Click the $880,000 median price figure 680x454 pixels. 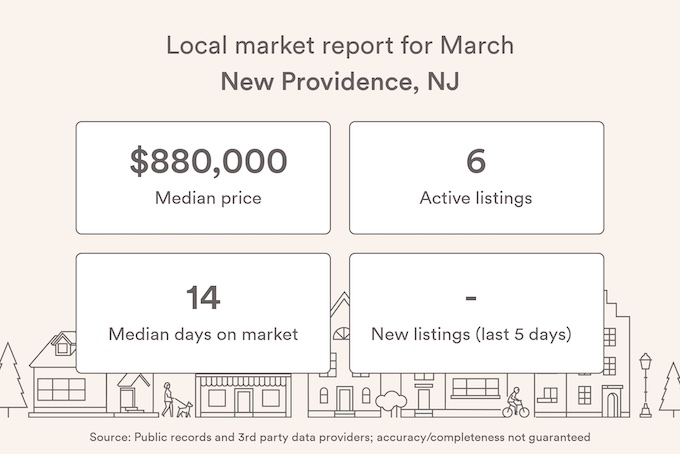208,161
